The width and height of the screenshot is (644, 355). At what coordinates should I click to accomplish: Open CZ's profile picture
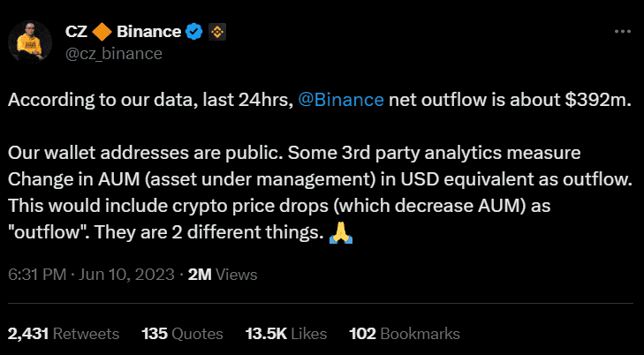[x=31, y=42]
